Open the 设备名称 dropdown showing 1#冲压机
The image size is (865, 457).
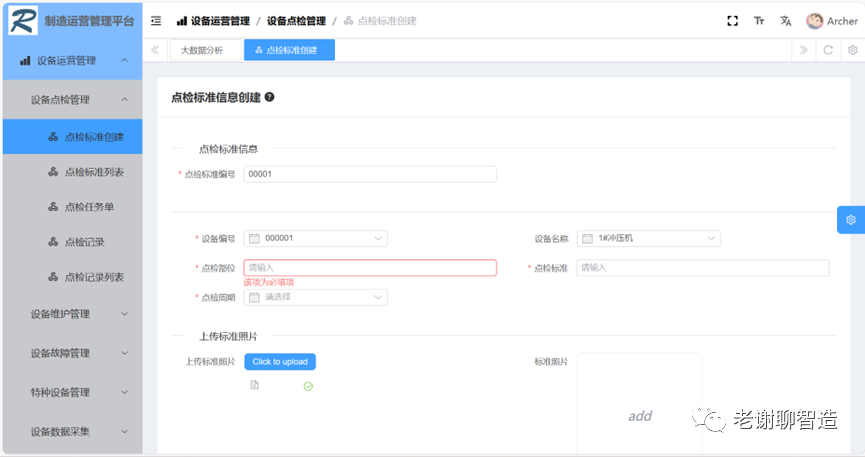point(649,238)
